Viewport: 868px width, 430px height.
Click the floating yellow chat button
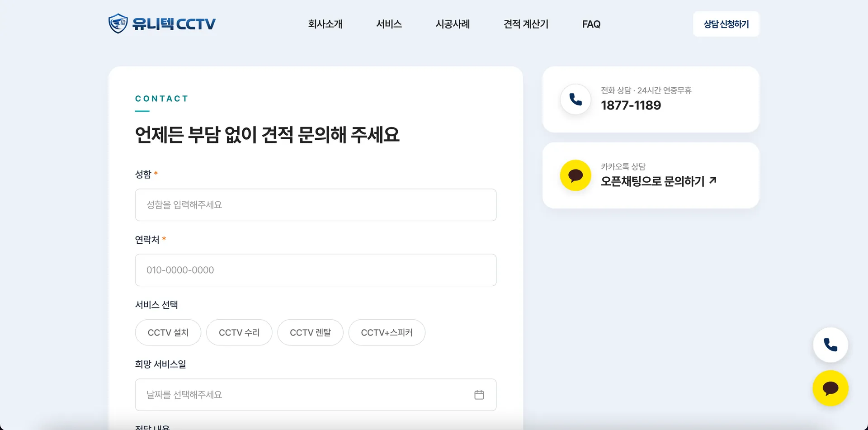pyautogui.click(x=830, y=388)
